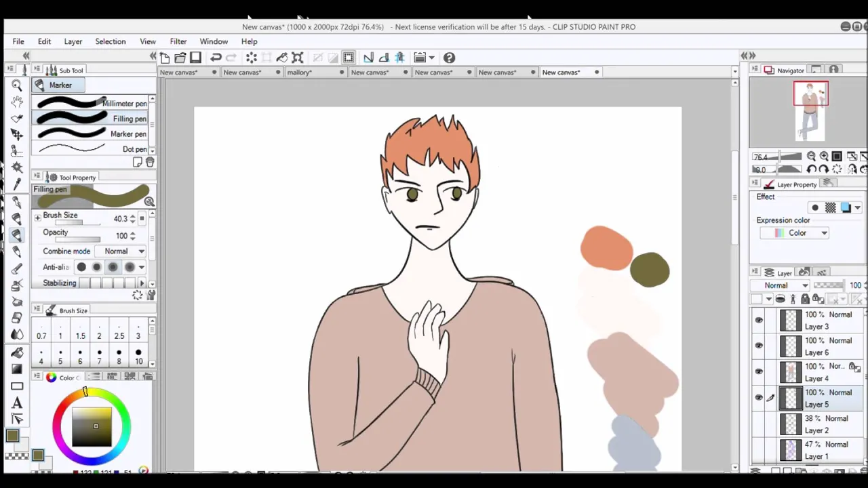Open the Window menu
868x488 pixels.
pos(214,41)
